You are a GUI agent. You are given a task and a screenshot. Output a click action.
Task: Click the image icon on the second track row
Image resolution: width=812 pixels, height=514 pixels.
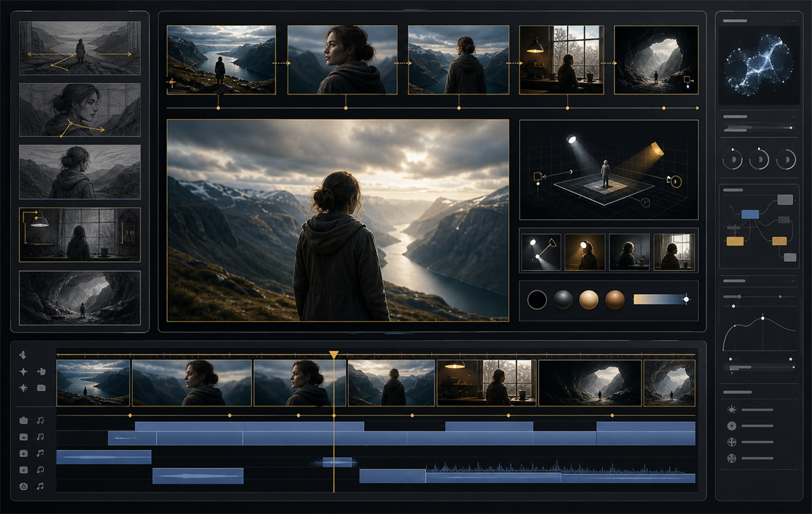tap(24, 437)
